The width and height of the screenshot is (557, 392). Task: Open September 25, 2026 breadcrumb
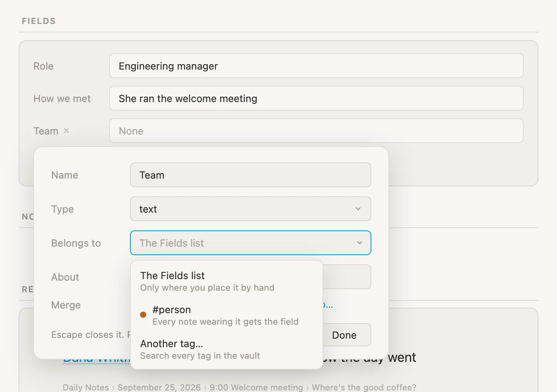159,387
